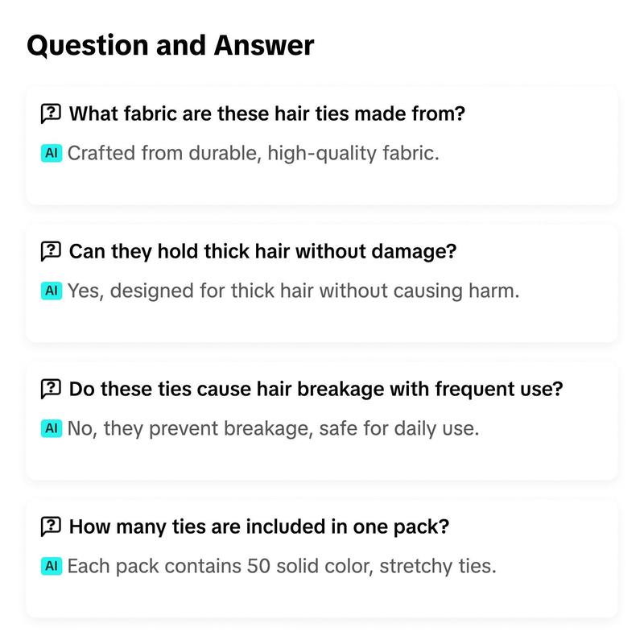This screenshot has width=644, height=644.
Task: Click the answer 'Crafted from durable, high-quality fabric.'
Action: point(254,153)
